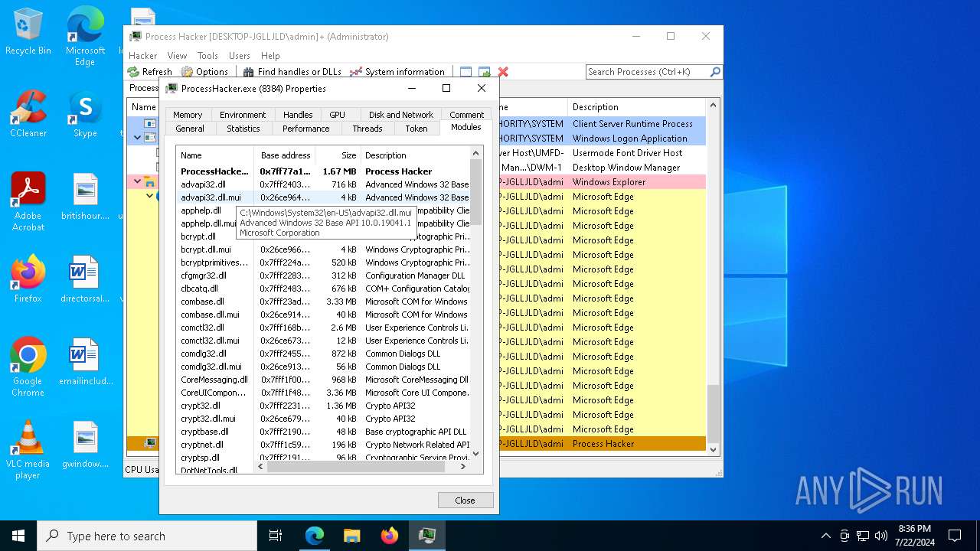
Task: Open Options from the toolbar
Action: (204, 72)
